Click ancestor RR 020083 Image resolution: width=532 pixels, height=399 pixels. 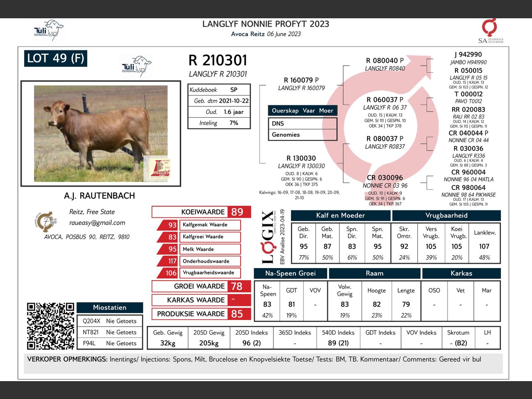468,110
